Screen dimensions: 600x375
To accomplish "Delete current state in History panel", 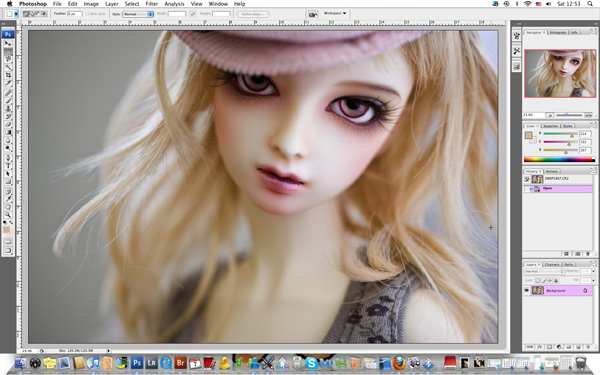I will (588, 254).
